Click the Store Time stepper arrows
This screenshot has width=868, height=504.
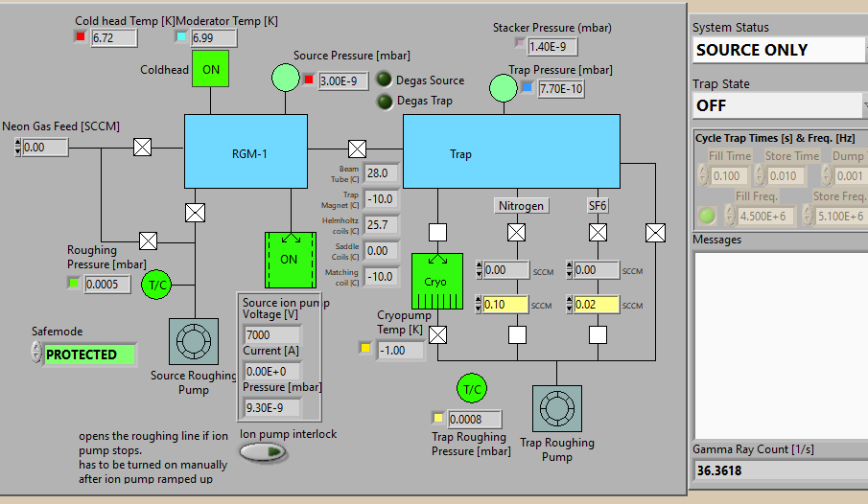[x=760, y=174]
